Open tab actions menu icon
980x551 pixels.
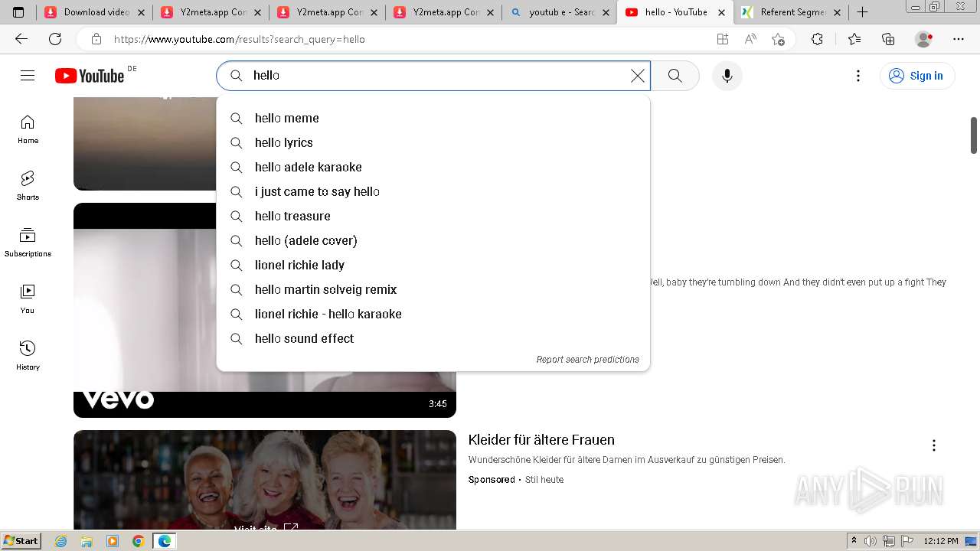click(18, 12)
